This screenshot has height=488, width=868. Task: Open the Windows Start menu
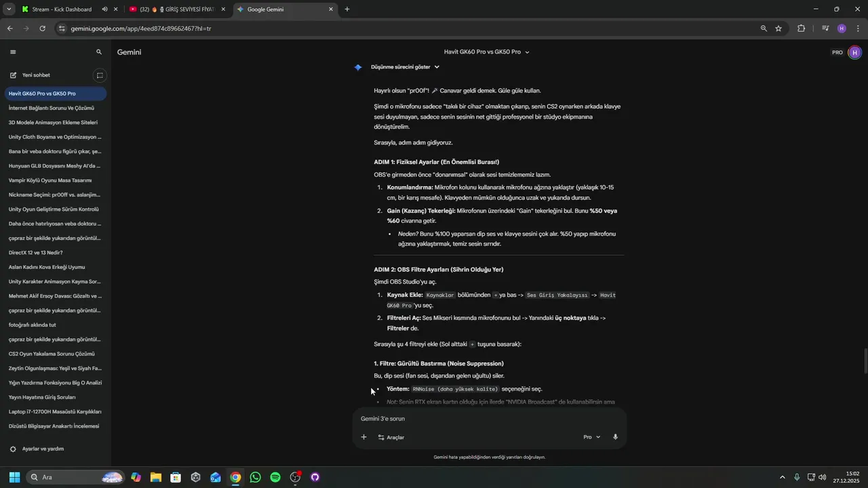(x=14, y=477)
